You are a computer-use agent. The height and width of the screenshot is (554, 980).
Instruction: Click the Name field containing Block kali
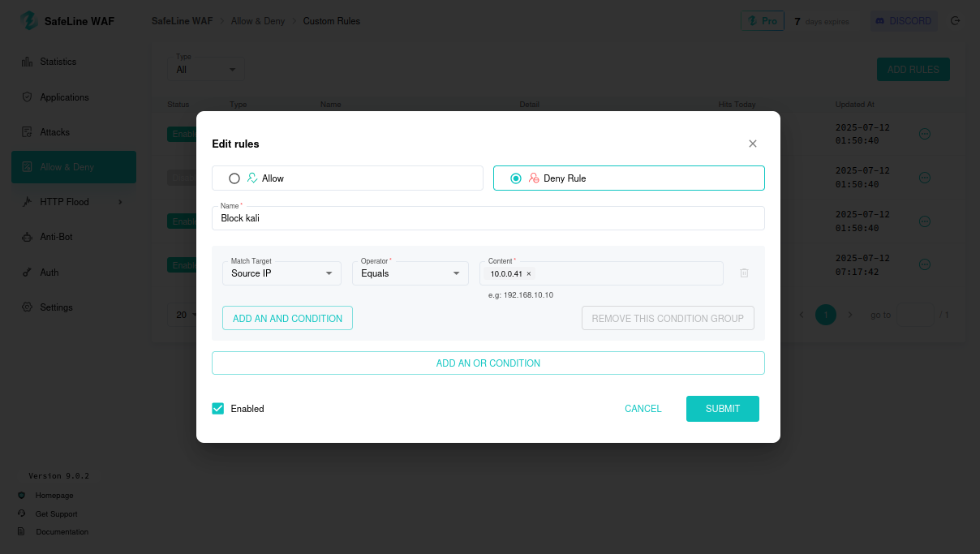point(488,218)
